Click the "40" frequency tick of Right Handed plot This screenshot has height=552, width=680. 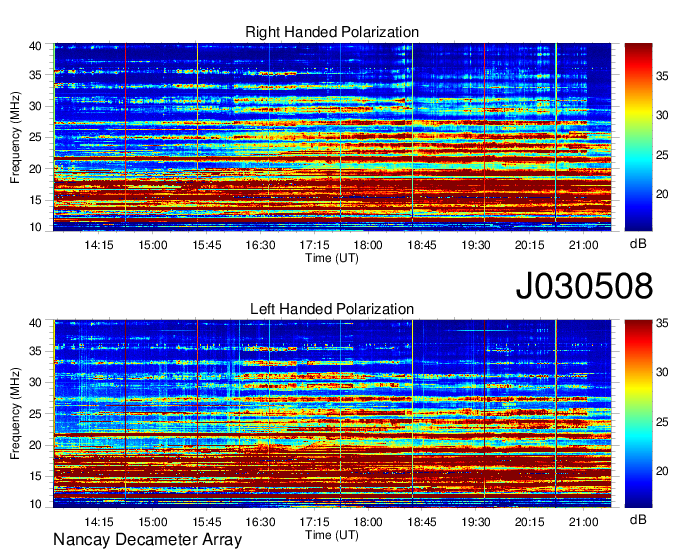click(x=36, y=46)
